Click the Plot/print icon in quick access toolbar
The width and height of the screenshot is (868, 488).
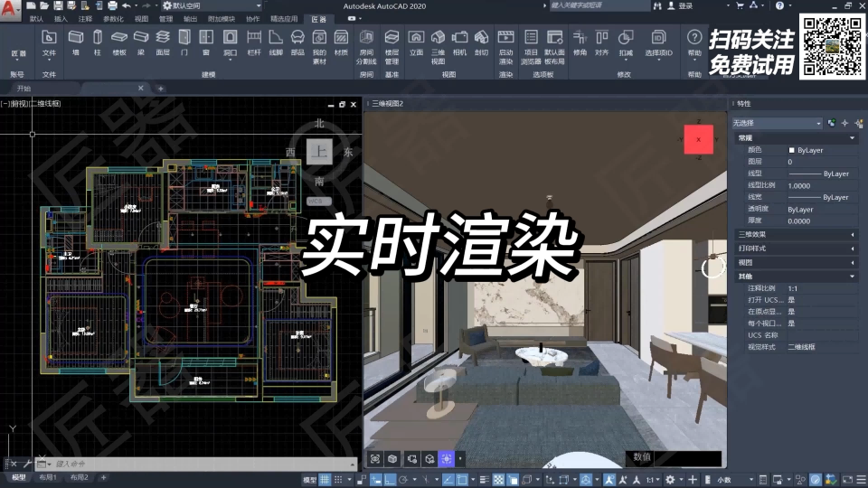click(112, 5)
